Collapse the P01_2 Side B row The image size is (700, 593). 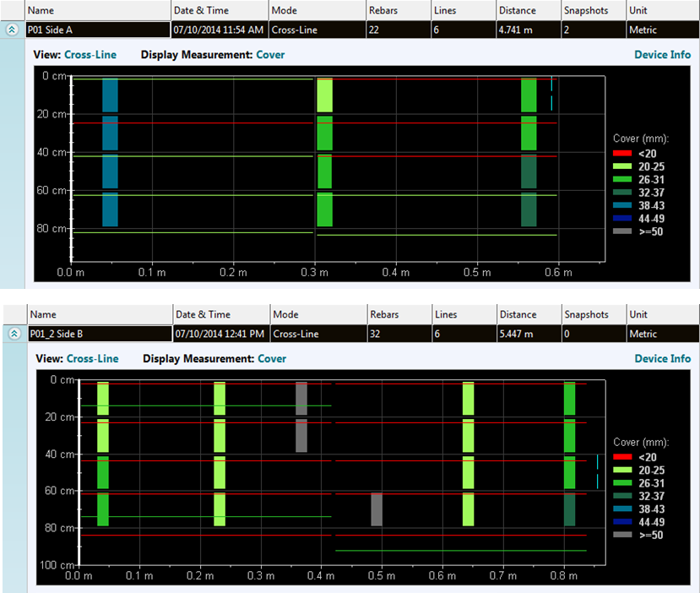click(14, 334)
